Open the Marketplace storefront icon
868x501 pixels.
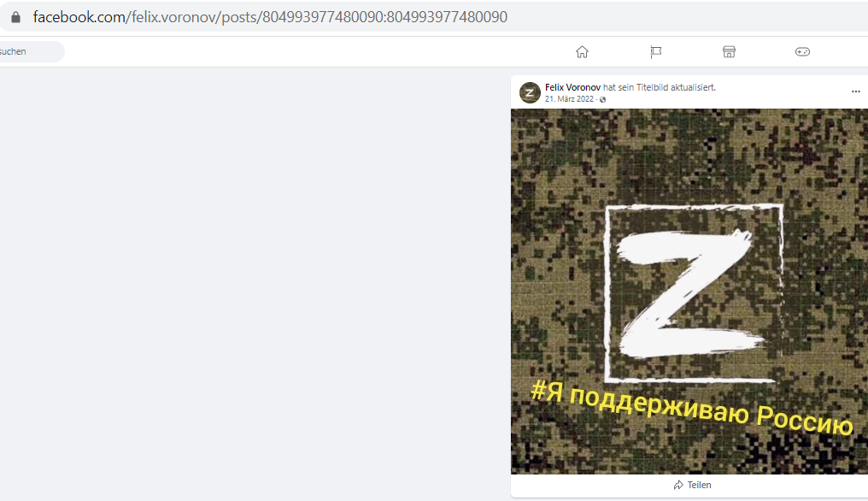coord(729,52)
